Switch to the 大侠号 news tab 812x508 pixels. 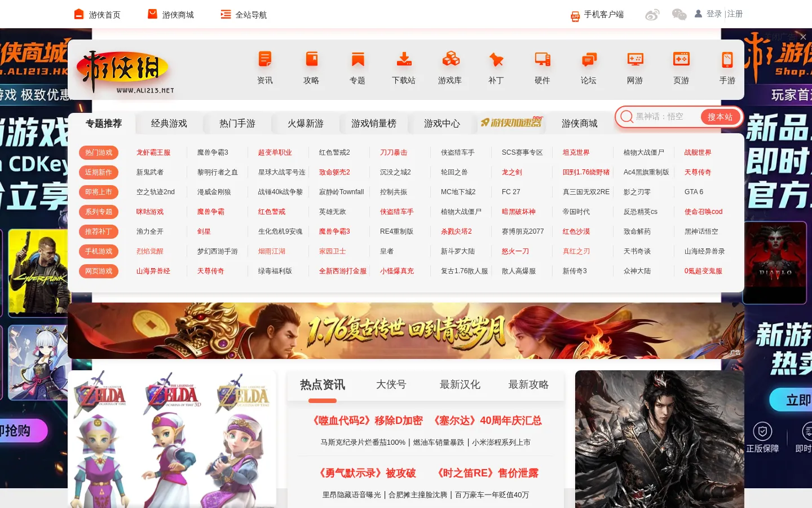click(391, 384)
